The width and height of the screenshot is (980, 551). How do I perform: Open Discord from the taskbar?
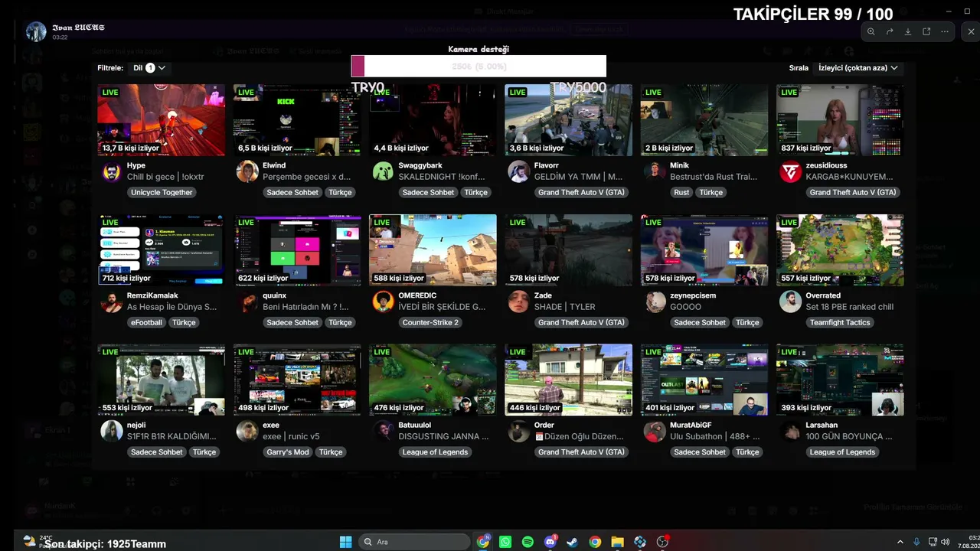coord(550,542)
